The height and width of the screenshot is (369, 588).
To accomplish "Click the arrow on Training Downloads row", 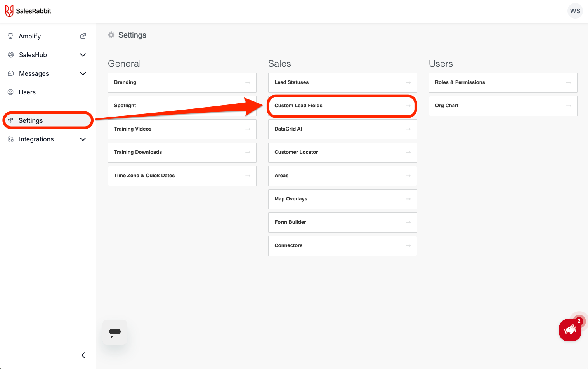I will [x=248, y=152].
